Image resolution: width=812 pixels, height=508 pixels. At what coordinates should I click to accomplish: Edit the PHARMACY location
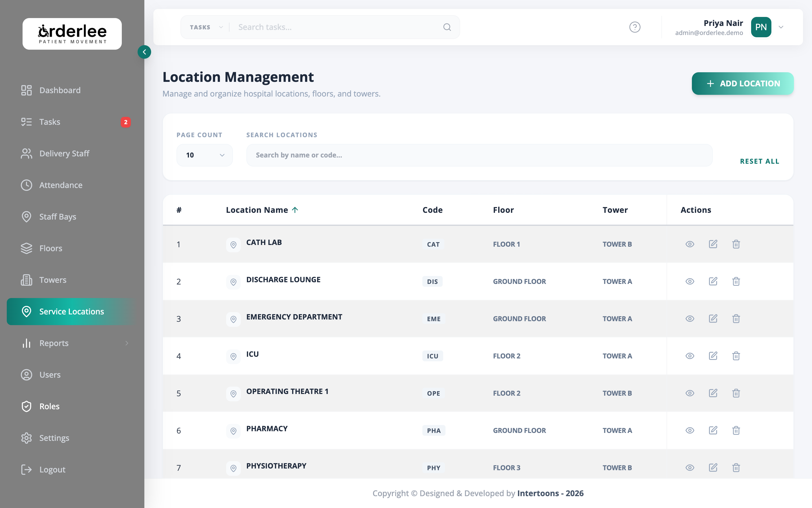tap(713, 430)
